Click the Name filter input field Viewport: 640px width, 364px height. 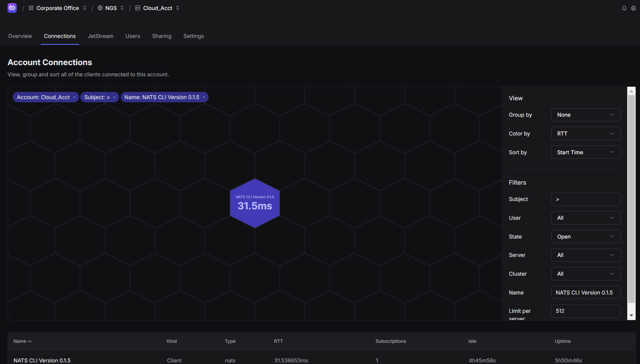pos(586,292)
